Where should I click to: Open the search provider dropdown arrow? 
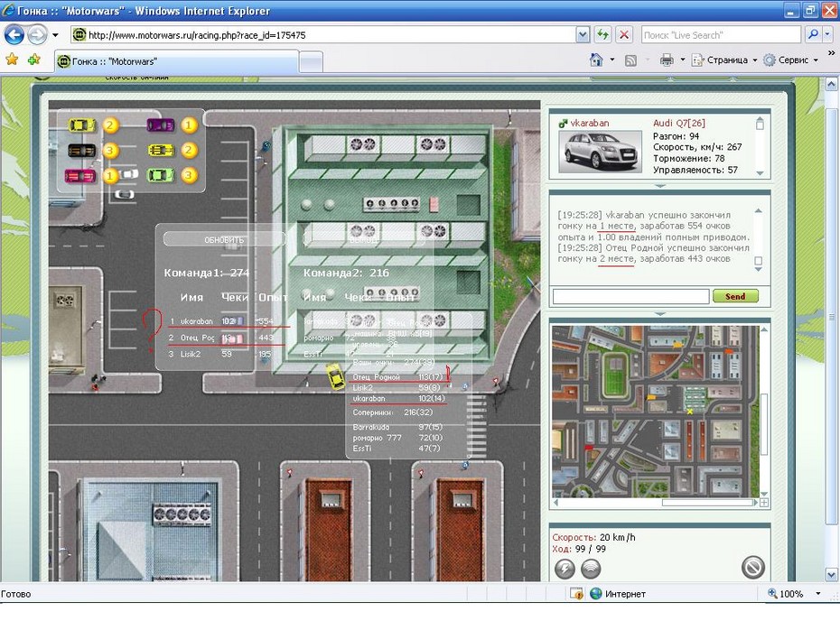coord(827,35)
